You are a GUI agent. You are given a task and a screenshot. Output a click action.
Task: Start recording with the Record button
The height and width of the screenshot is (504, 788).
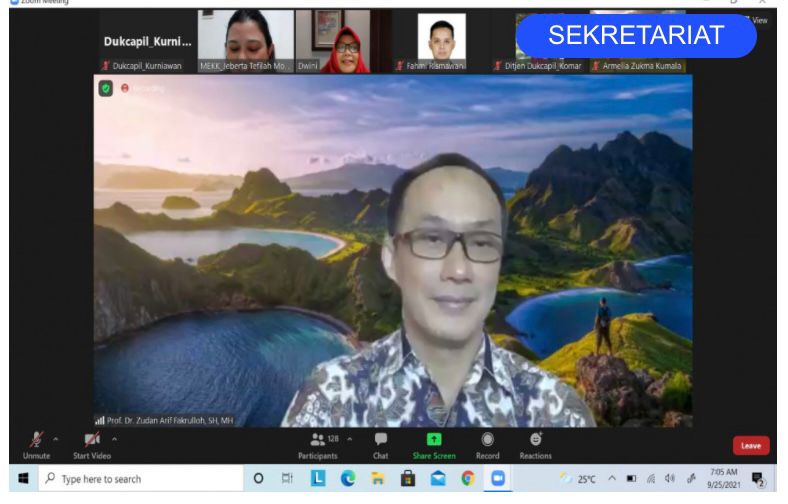(x=487, y=443)
